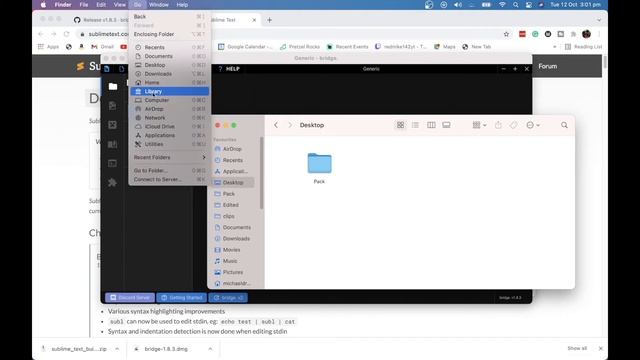Reload the Chrome page
The image size is (640, 360).
click(x=67, y=34)
